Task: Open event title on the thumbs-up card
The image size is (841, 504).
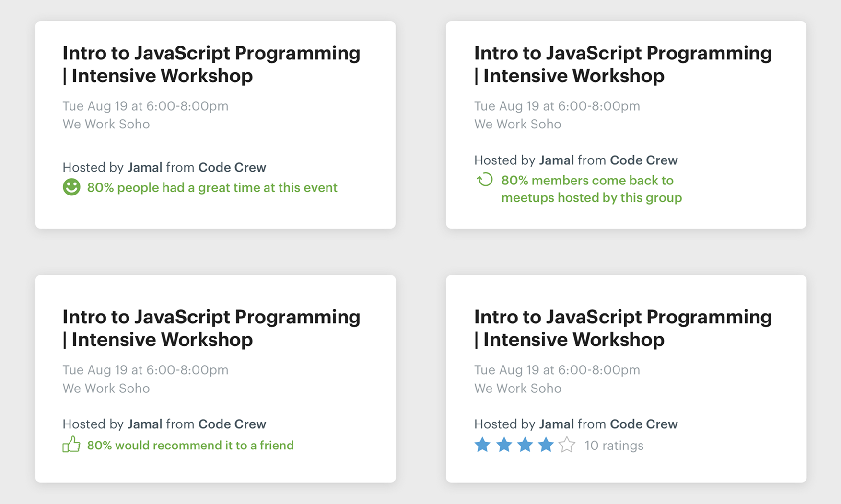Action: [211, 328]
